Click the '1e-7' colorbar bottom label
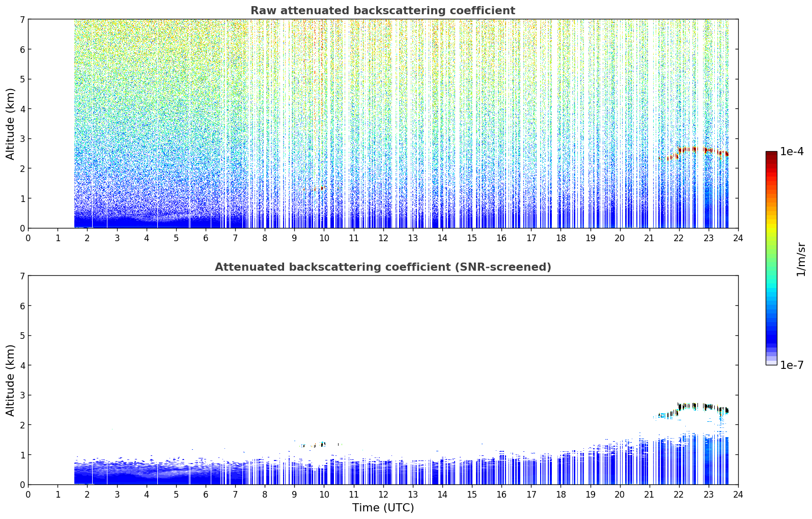This screenshot has width=812, height=519. pyautogui.click(x=792, y=365)
